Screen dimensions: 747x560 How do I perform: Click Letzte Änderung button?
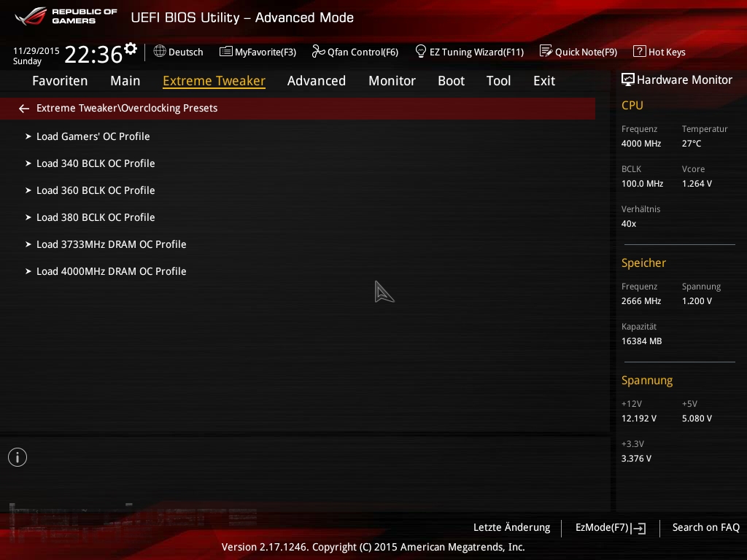click(x=511, y=527)
